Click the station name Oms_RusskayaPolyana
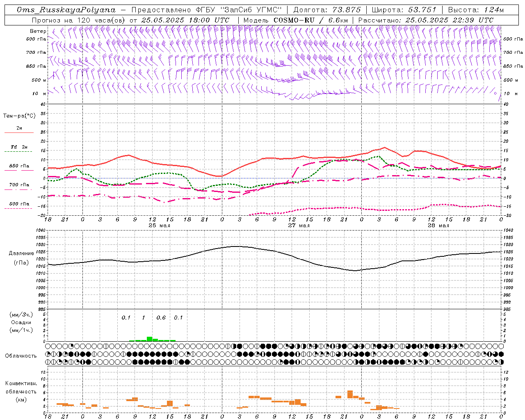Viewport: 525px width, 420px height. (x=66, y=10)
